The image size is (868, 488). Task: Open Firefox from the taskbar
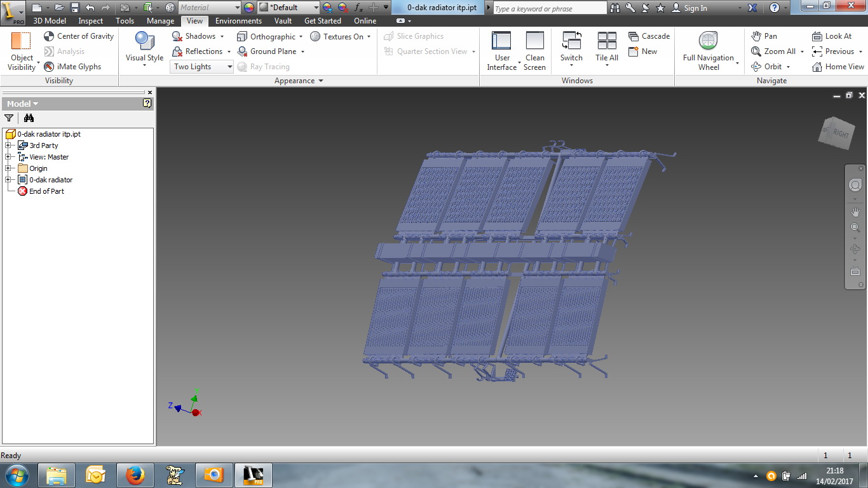click(135, 475)
